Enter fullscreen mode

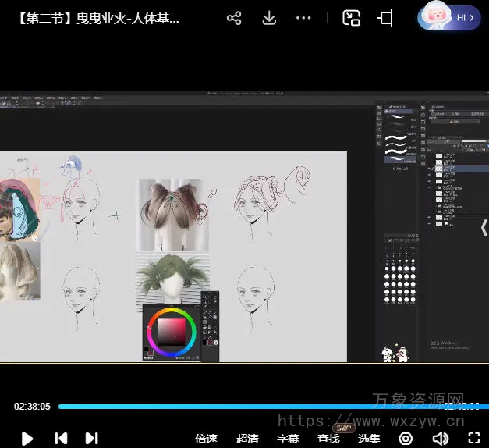pos(474,439)
